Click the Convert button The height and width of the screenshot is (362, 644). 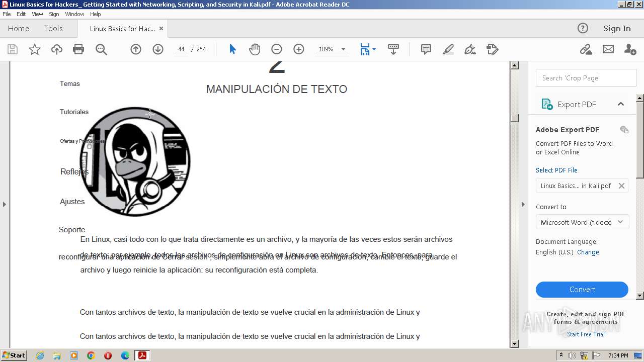pyautogui.click(x=582, y=290)
